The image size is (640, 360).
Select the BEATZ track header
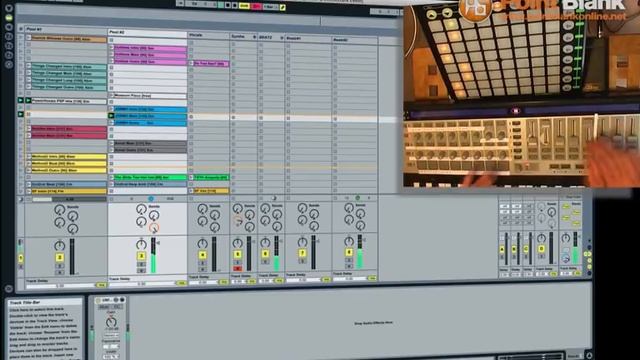(271, 38)
